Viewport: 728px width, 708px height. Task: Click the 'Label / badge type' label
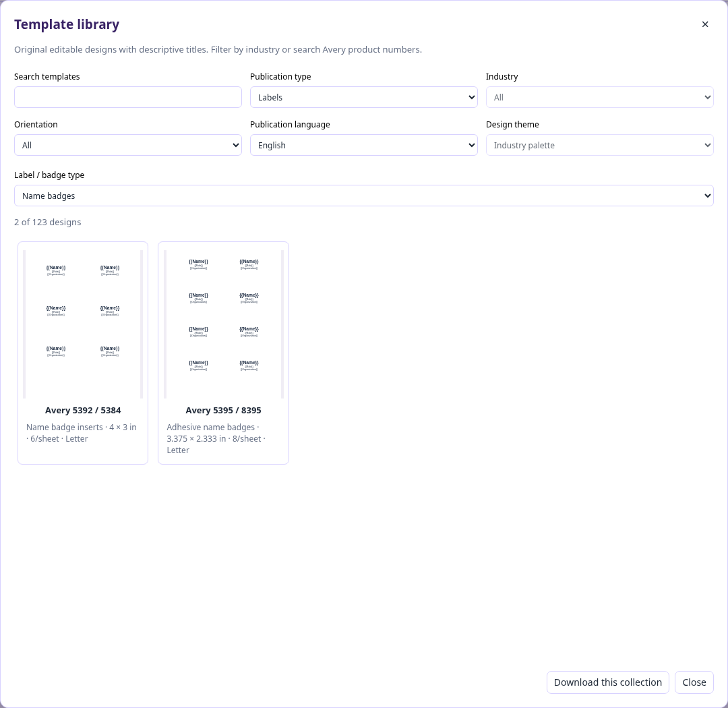49,175
